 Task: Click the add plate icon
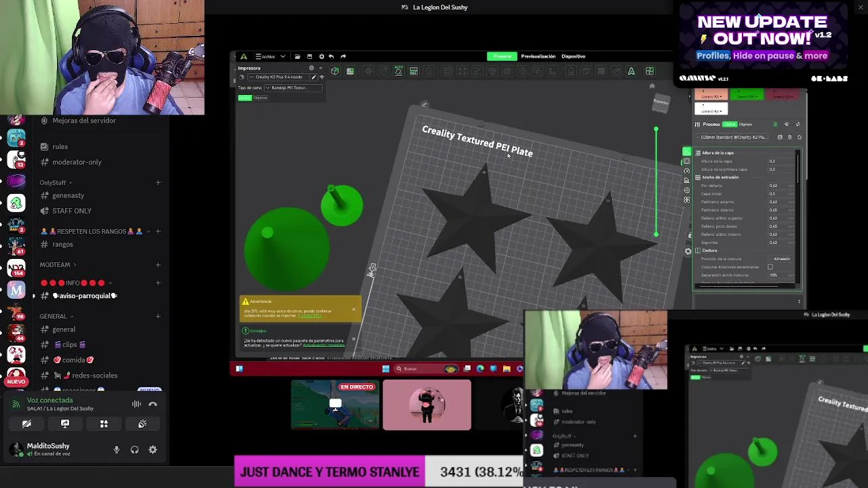point(350,70)
